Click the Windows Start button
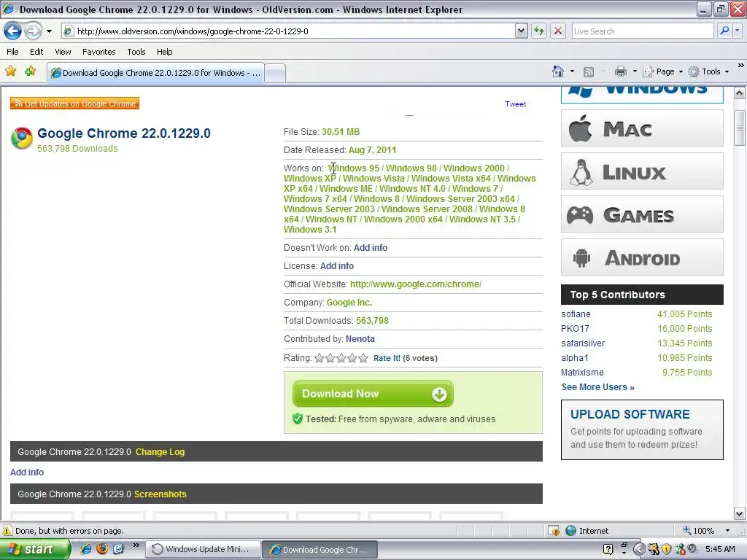The image size is (747, 560). [x=35, y=549]
